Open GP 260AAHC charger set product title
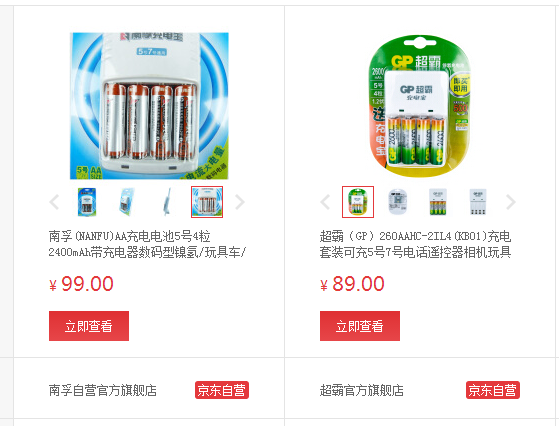 point(416,244)
